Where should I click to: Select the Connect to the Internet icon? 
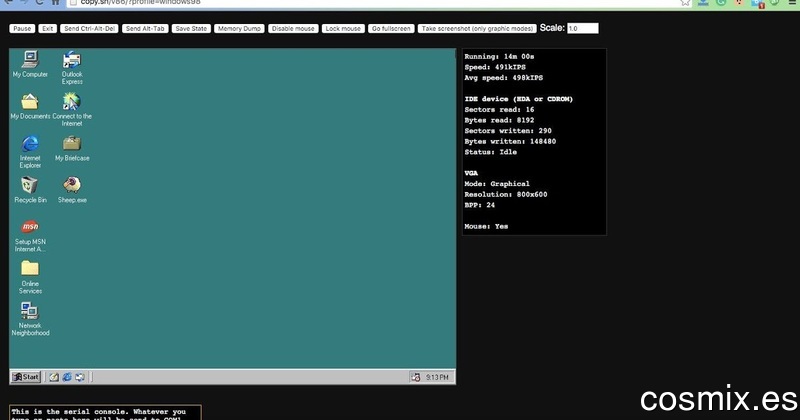click(72, 109)
